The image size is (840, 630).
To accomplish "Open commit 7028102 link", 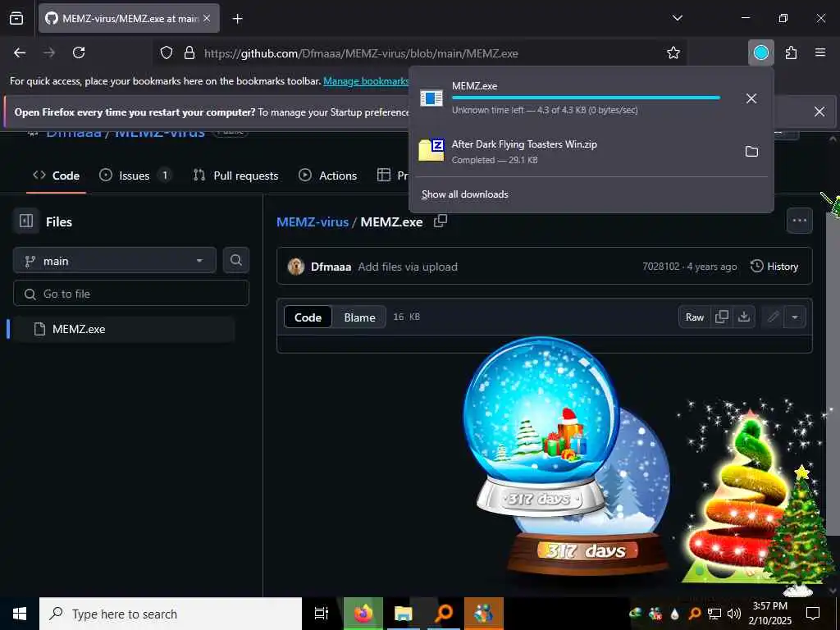I will point(661,267).
